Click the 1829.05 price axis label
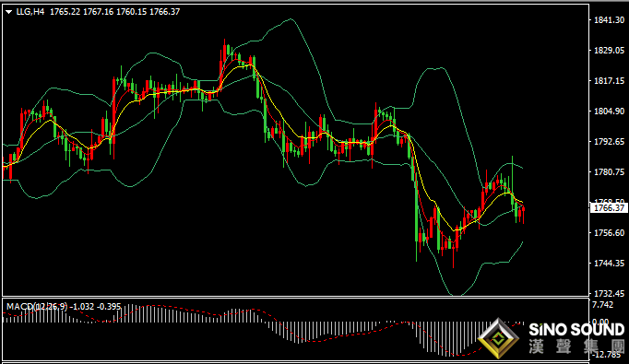629x364 pixels. (609, 50)
